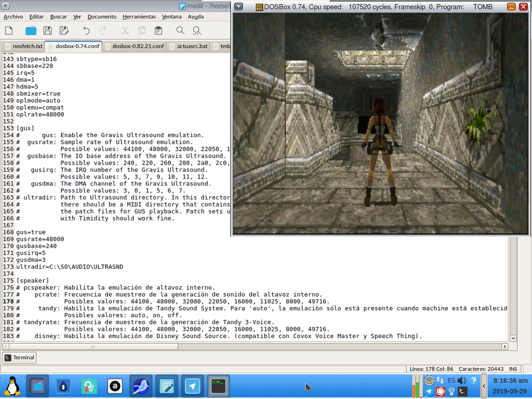
Task: Click the 'Línea: 178 Col: 86' status entry
Action: pyautogui.click(x=431, y=369)
